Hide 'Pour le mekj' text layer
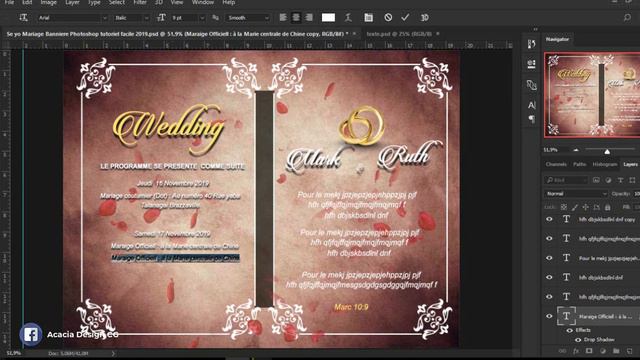Image resolution: width=640 pixels, height=360 pixels. (x=549, y=258)
